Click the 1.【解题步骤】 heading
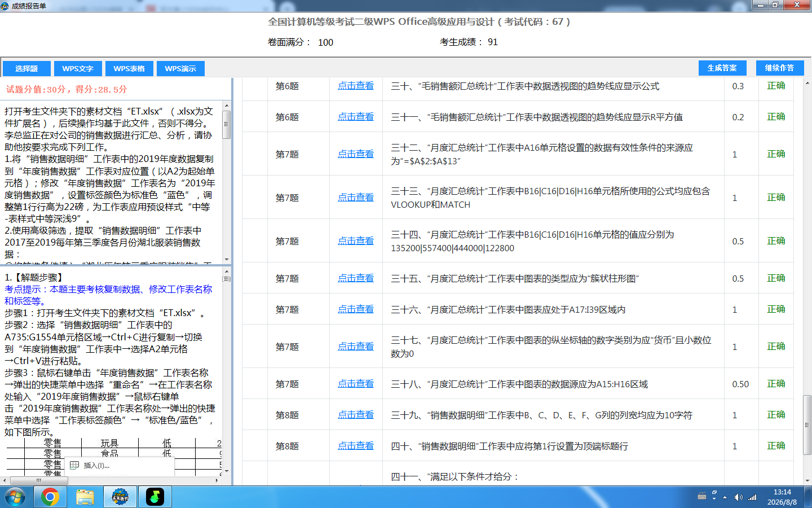Screen dimensions: 812x508 tap(36, 277)
